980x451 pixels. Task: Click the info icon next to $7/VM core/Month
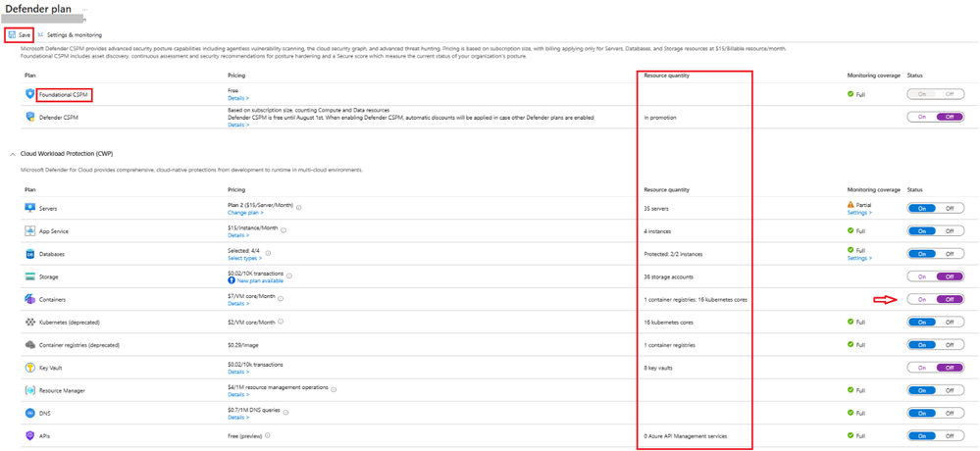[x=281, y=297]
